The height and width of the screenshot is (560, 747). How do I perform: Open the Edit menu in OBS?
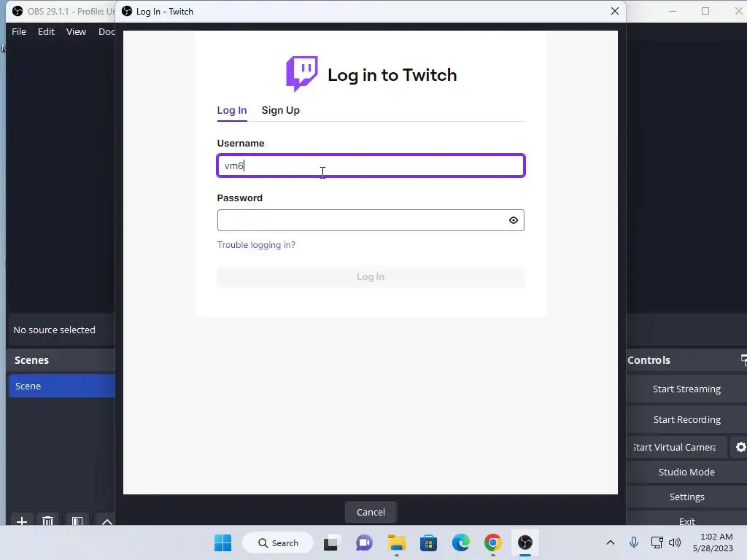[46, 31]
